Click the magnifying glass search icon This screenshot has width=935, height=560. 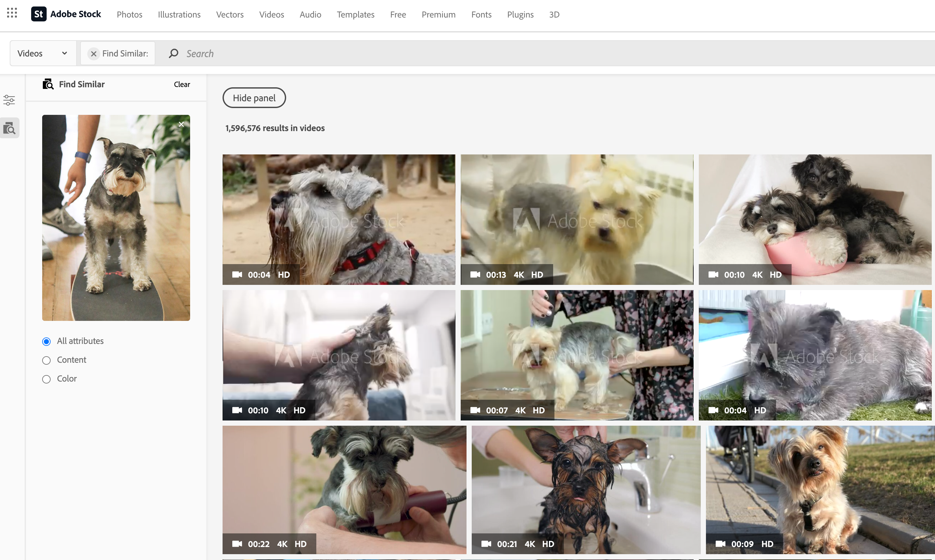[x=173, y=54]
